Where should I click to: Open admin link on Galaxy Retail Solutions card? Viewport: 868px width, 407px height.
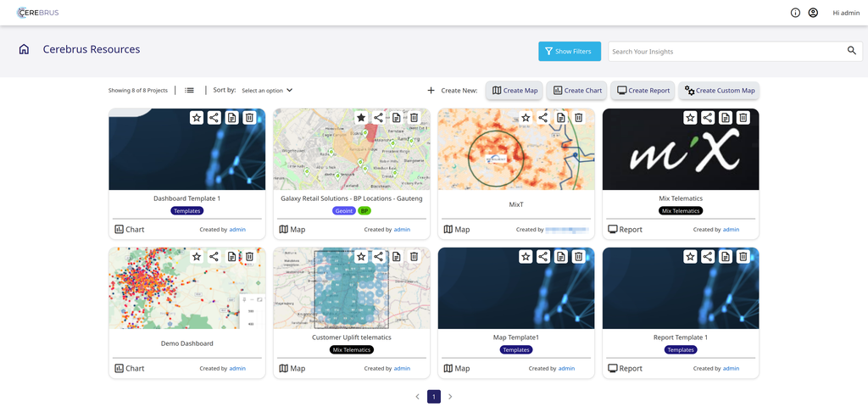click(402, 229)
